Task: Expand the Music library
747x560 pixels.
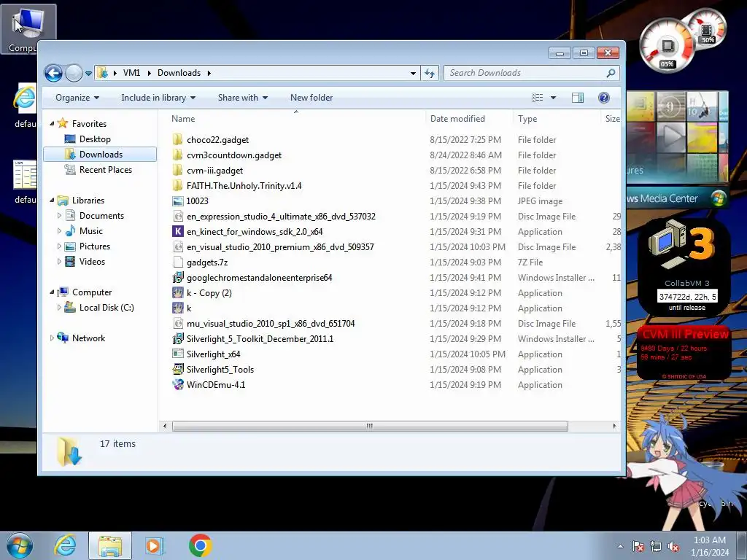Action: (59, 231)
